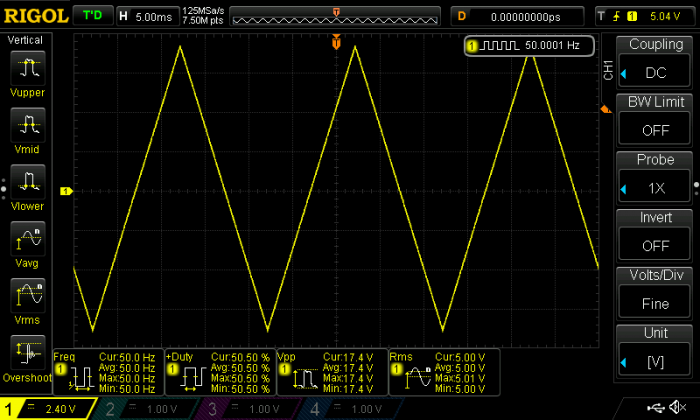Click the Rms Max:5.01 V value
Screen dimensions: 700x420
460,378
